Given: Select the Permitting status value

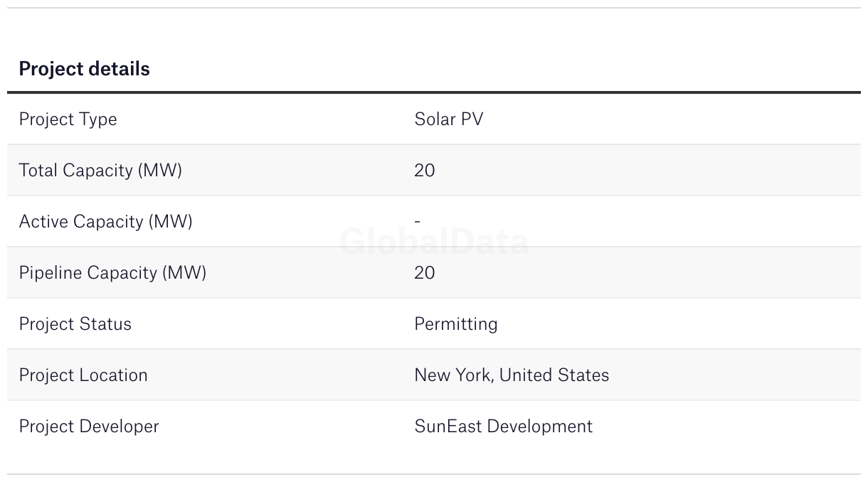Looking at the screenshot, I should pyautogui.click(x=455, y=324).
